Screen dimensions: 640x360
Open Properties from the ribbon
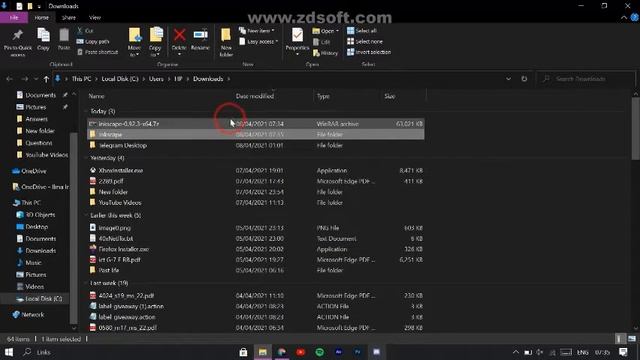(x=297, y=41)
